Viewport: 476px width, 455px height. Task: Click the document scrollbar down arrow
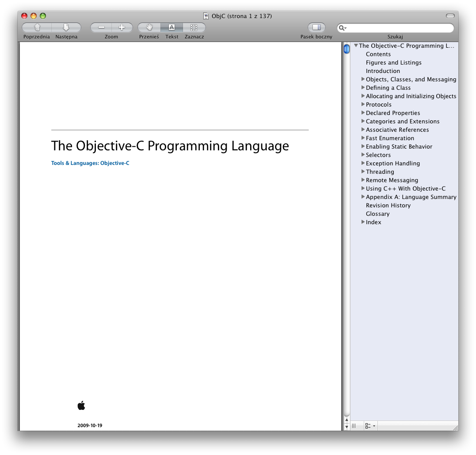(347, 426)
